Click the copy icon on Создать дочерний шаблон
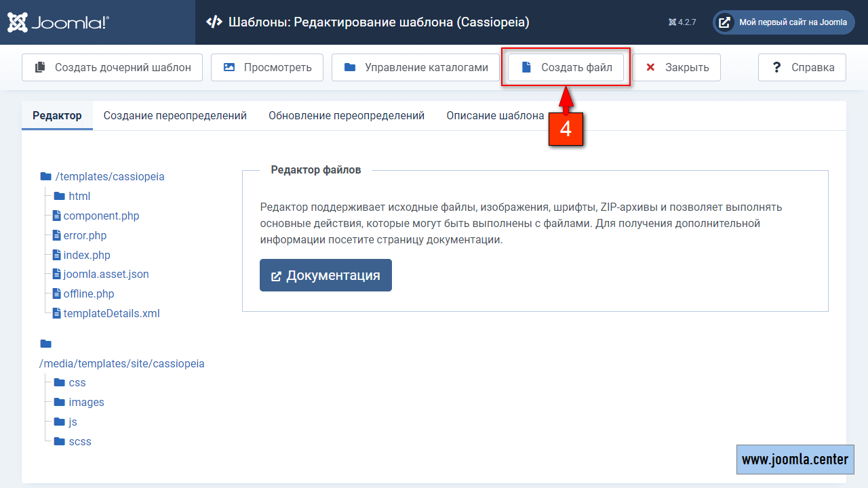Viewport: 868px width, 488px height. (x=41, y=67)
